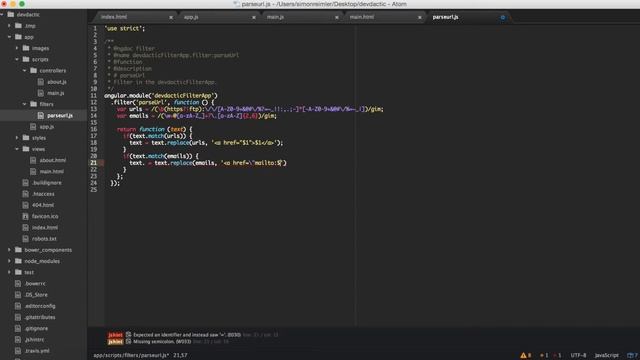The height and width of the screenshot is (360, 640).
Task: Open the 404.html file
Action: [43, 205]
